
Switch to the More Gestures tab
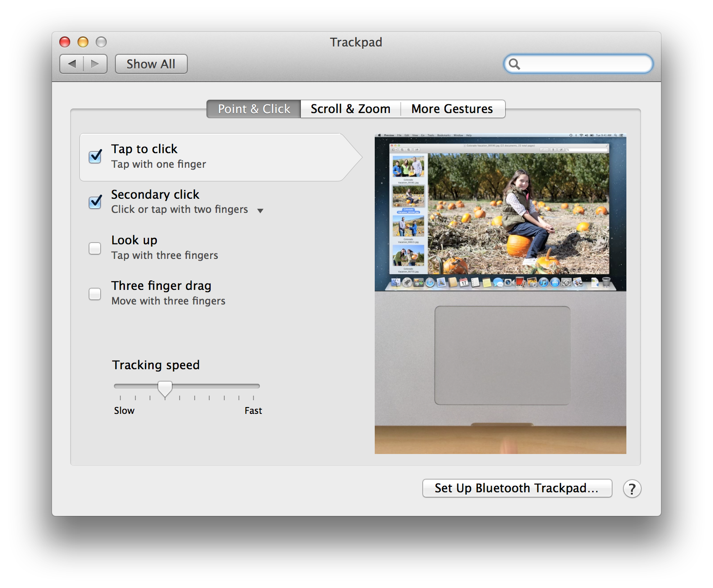coord(452,109)
